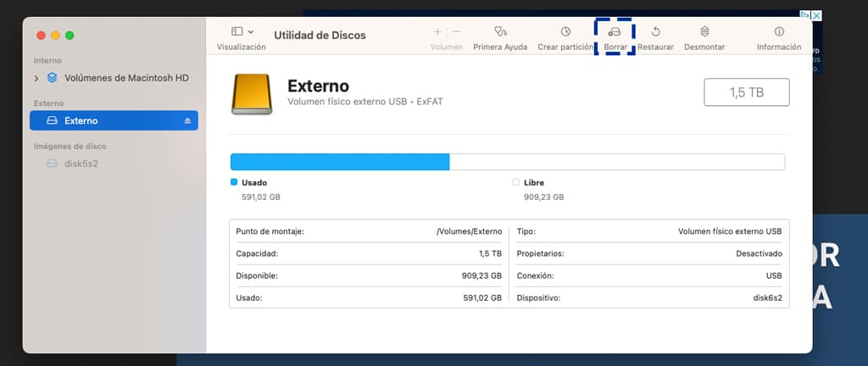Click the Interno sidebar section header

click(47, 60)
